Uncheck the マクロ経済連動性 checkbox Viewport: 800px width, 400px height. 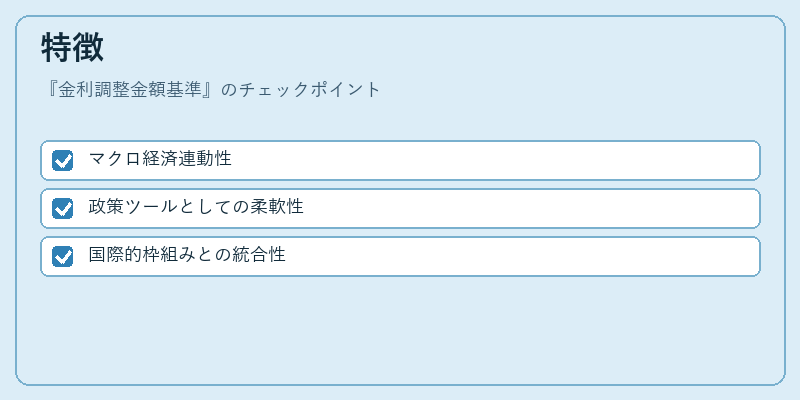pyautogui.click(x=63, y=161)
